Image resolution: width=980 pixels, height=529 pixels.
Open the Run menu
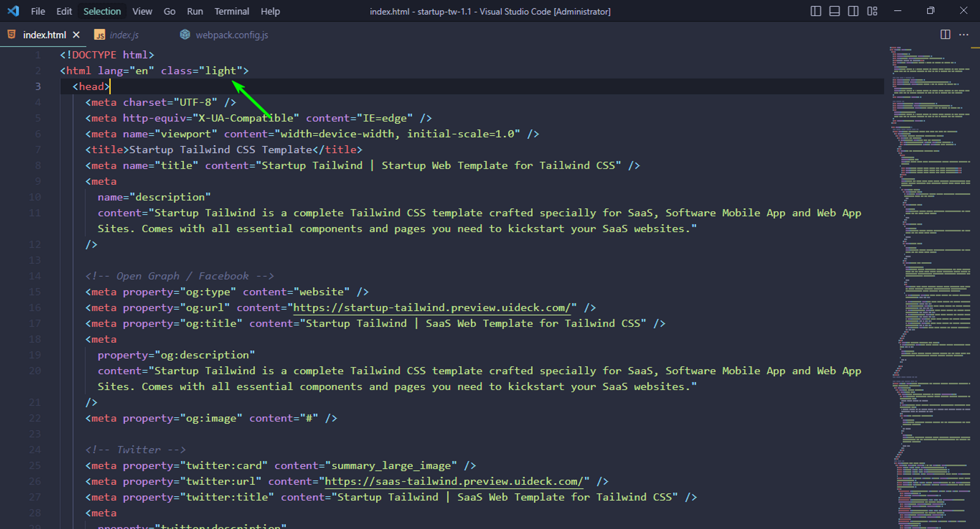(195, 11)
